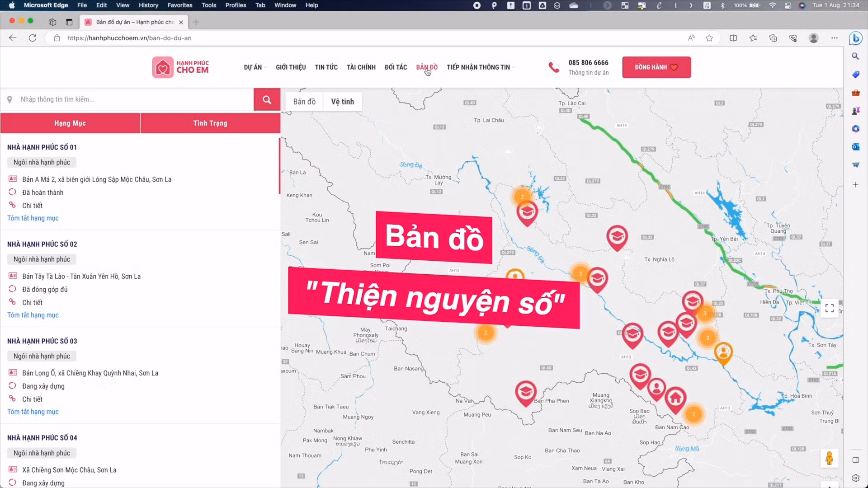Open Tóm tắt hạng mục for Số 03
The height and width of the screenshot is (488, 868).
(33, 412)
